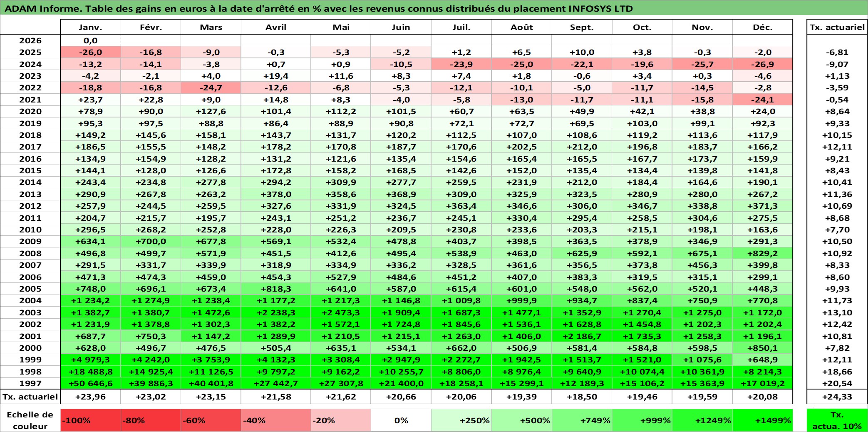Select the +500% green color scale swatch

(x=522, y=420)
